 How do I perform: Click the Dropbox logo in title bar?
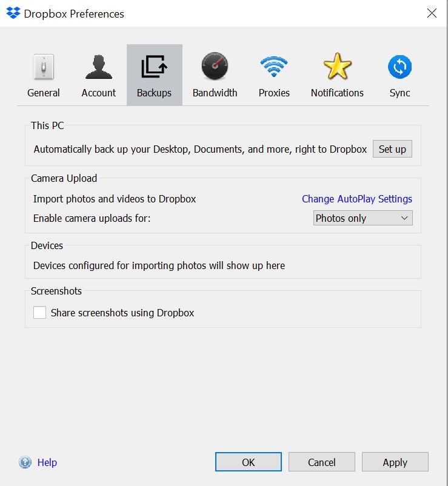(x=13, y=13)
